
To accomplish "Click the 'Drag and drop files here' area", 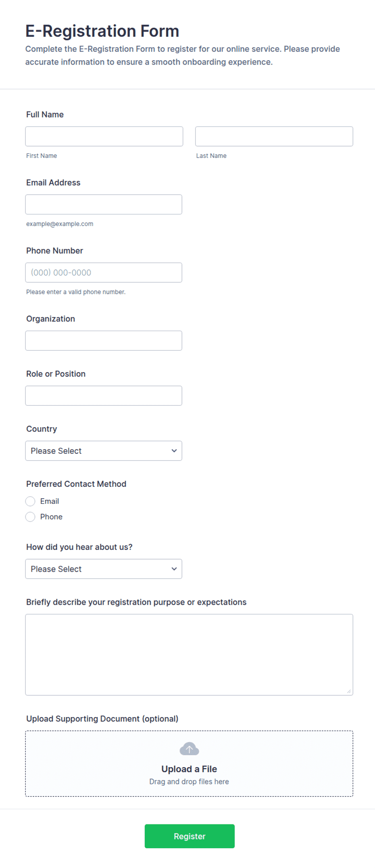I will pyautogui.click(x=189, y=782).
